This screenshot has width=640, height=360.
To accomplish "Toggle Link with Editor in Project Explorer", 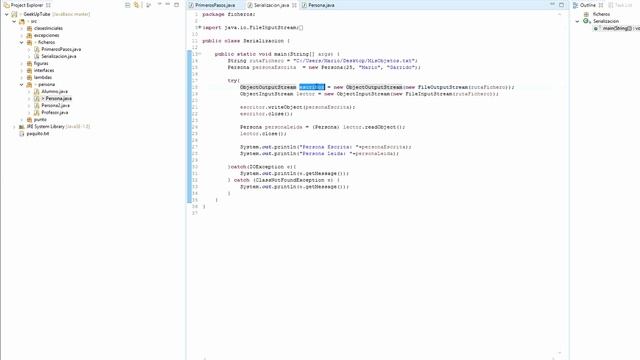I will tap(136, 5).
